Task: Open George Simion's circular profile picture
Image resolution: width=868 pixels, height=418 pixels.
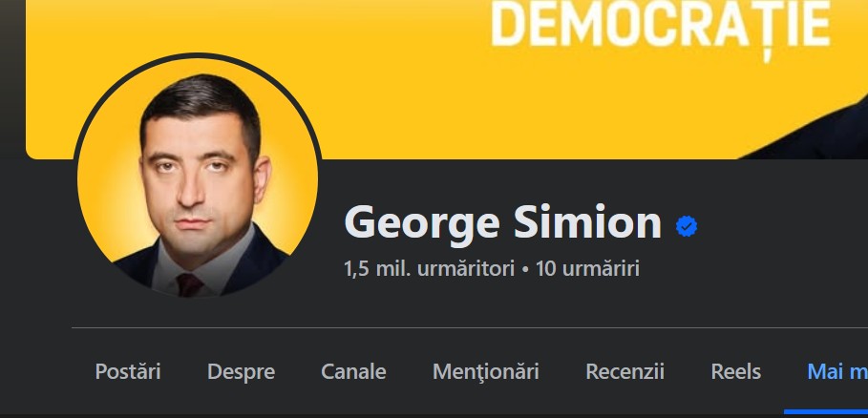Action: coord(198,178)
